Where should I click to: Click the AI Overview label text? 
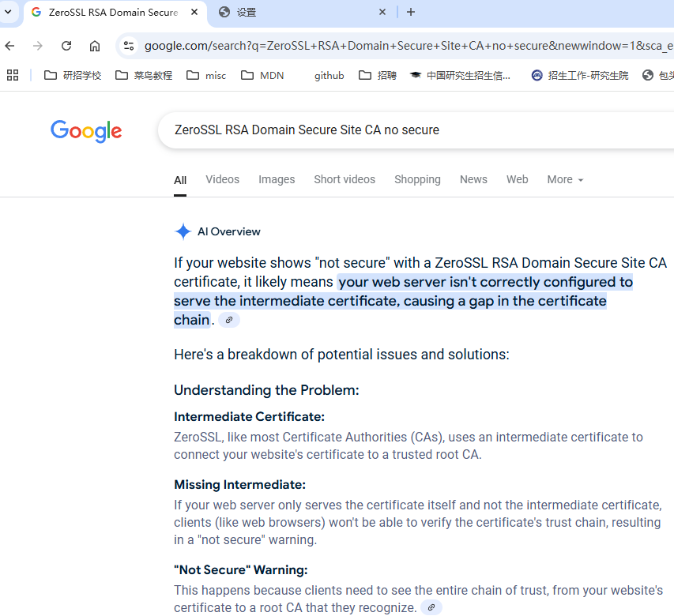(228, 231)
